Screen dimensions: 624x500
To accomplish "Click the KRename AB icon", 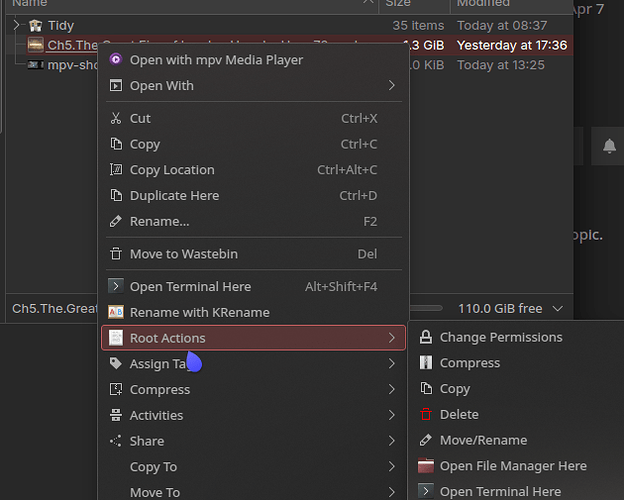I will coord(116,312).
